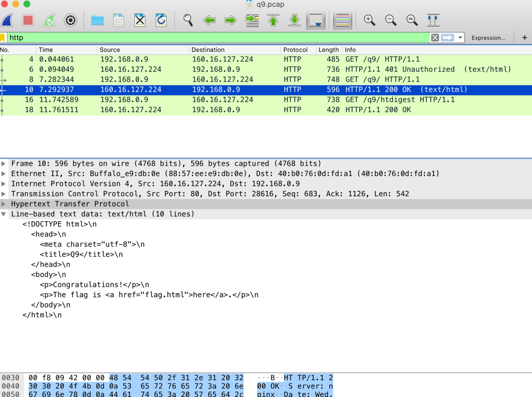Sort packets by the Protocol column
Screen dimensions: 532x397
click(295, 50)
